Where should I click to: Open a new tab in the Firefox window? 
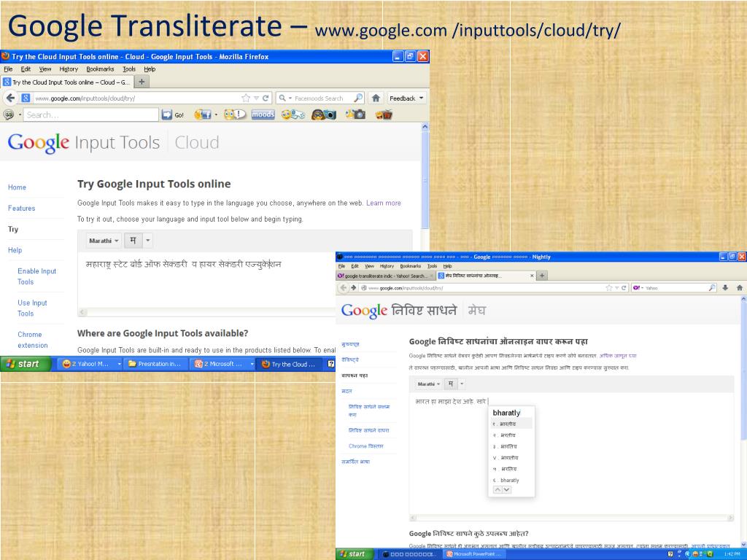[142, 82]
